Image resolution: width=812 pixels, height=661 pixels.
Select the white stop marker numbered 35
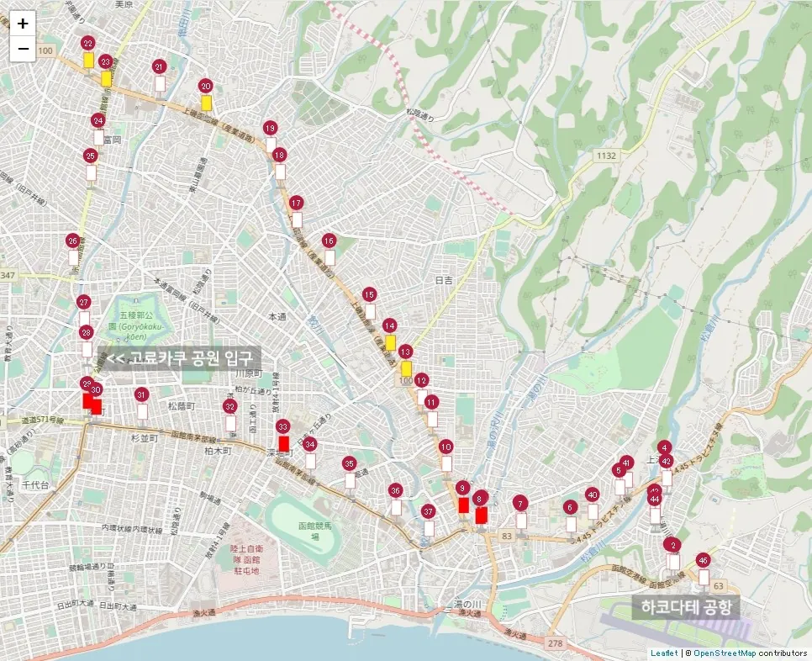(x=350, y=480)
